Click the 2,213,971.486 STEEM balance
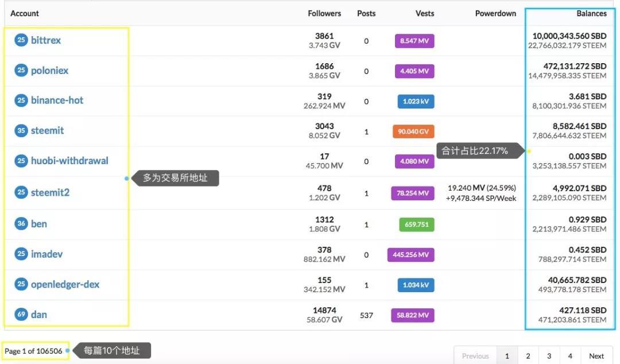Viewport: 620px width, 364px height. pyautogui.click(x=569, y=229)
